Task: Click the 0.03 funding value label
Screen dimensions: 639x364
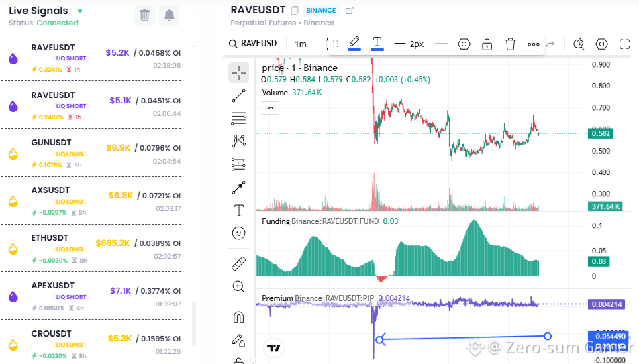Action: click(x=599, y=261)
